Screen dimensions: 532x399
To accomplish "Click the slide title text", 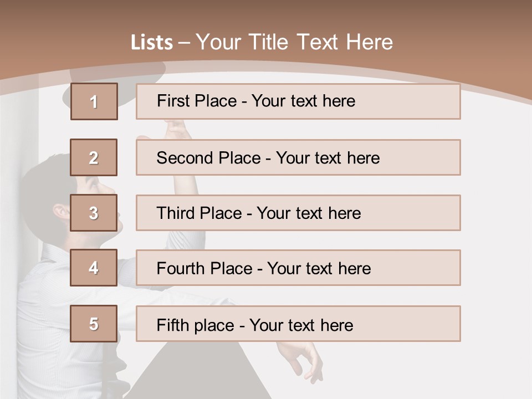I will point(262,42).
